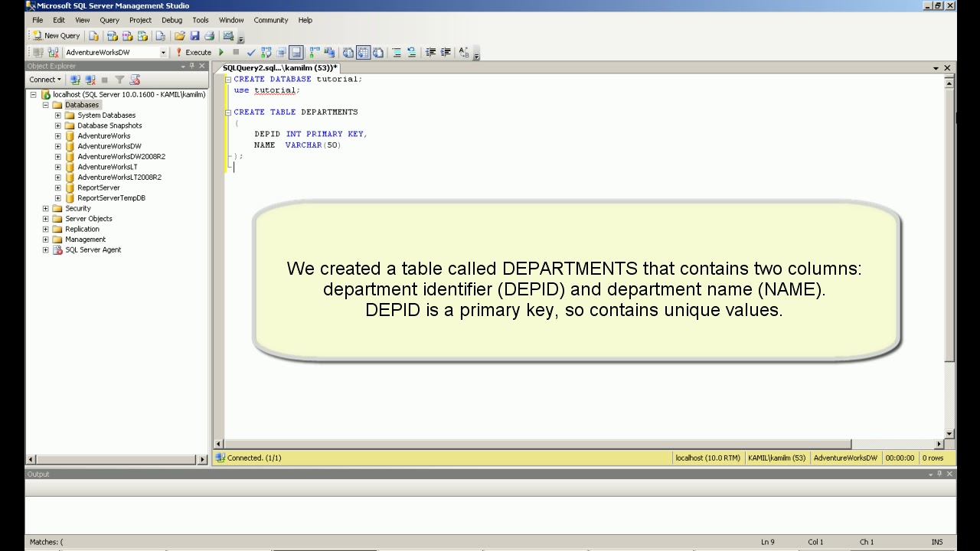Click the Object Explorer refresh script icon
This screenshot has height=551, width=980.
pos(135,80)
